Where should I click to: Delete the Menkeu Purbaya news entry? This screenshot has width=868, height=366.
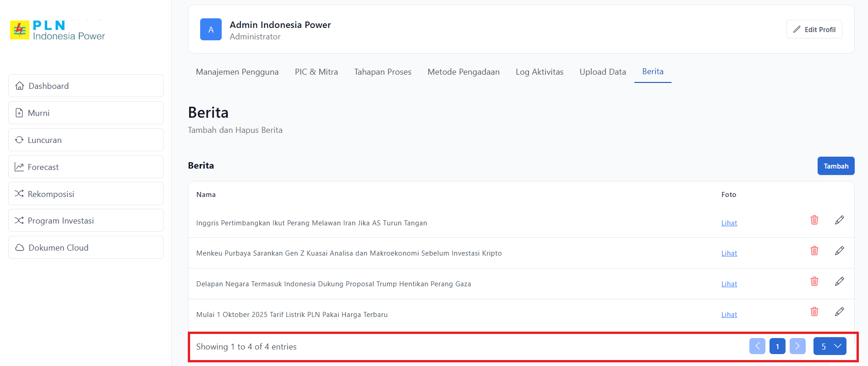(x=814, y=251)
